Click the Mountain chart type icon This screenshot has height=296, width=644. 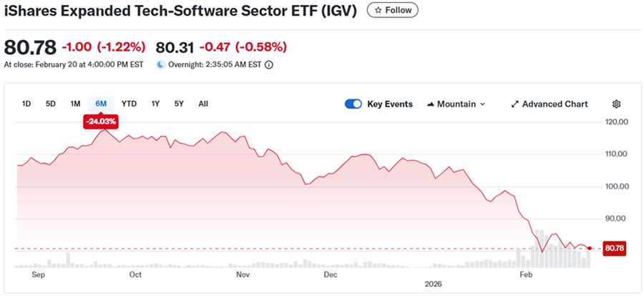[x=430, y=104]
